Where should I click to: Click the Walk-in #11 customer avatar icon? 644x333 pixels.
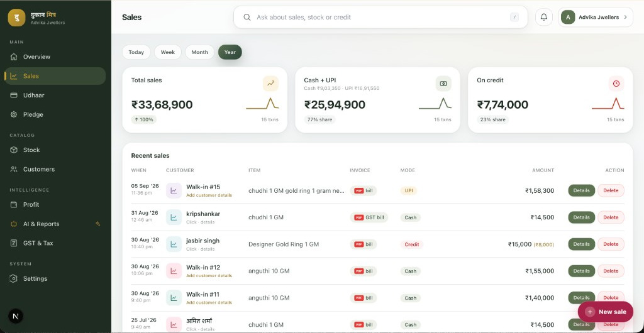click(174, 298)
